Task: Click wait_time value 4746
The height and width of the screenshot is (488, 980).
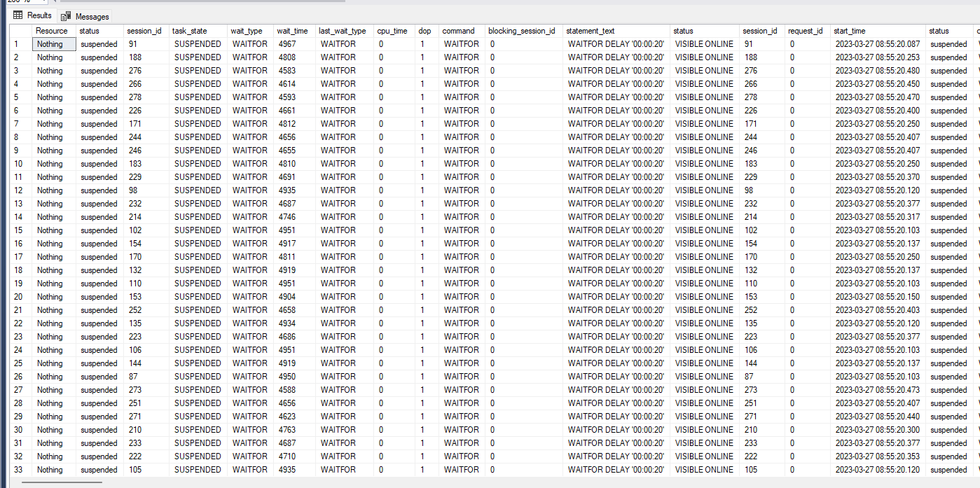Action: click(294, 217)
